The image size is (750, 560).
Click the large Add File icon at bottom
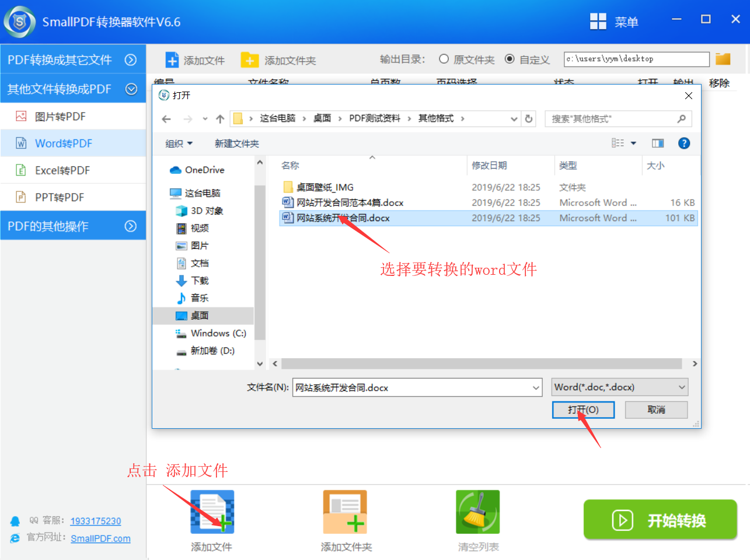point(212,512)
